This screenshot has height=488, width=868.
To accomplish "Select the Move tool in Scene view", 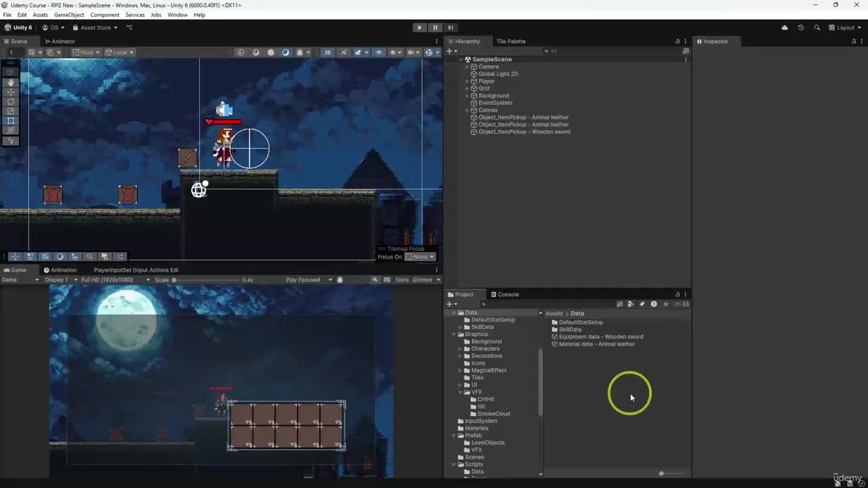I will point(11,92).
